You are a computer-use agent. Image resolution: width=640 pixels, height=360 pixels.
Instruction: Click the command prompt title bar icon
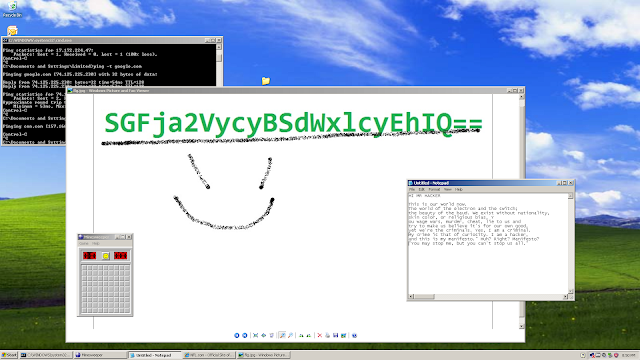coord(5,40)
